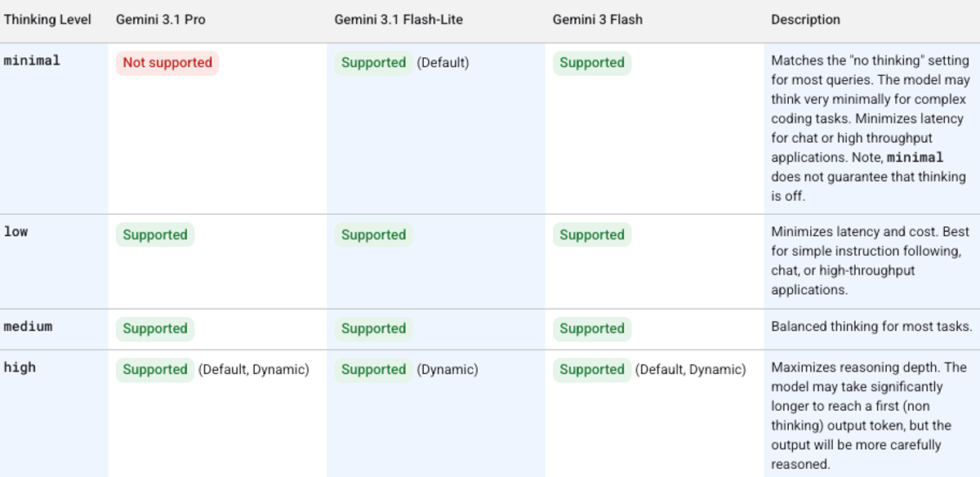Select the low thinking level label
The image size is (980, 477).
point(16,232)
